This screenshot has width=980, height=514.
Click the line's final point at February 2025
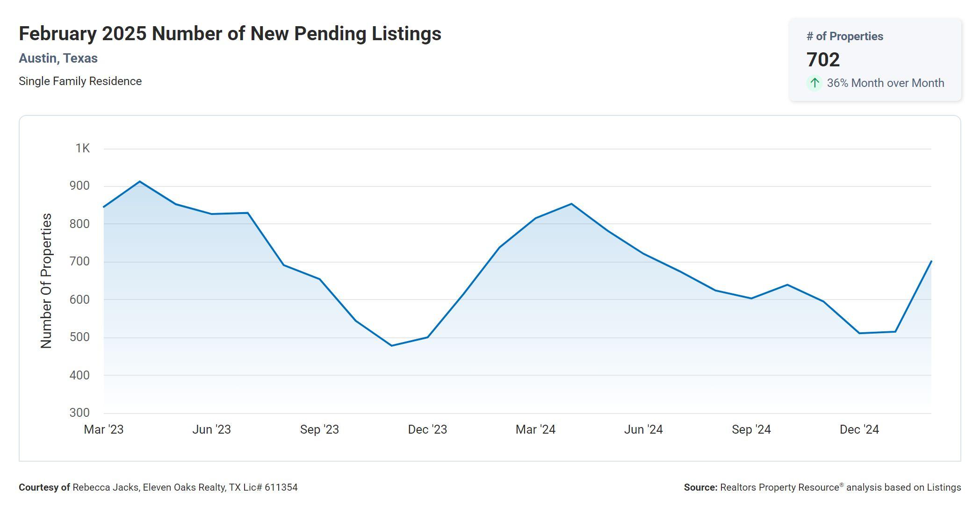coord(931,262)
